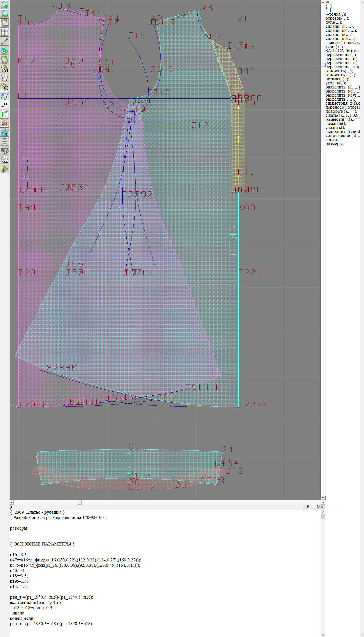Screen dimensions: 364x637
Task: Choose 'ломаная();' in the command list
Action: pyautogui.click(x=336, y=124)
